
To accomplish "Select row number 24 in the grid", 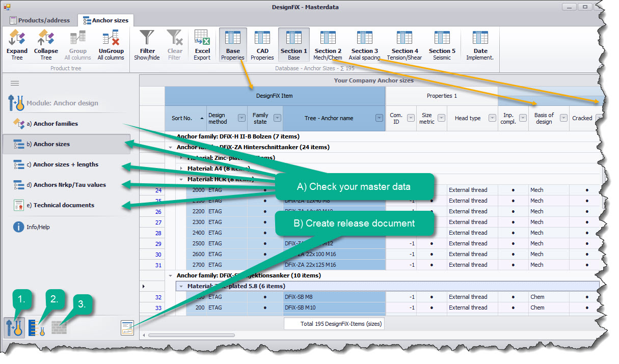I will (158, 190).
